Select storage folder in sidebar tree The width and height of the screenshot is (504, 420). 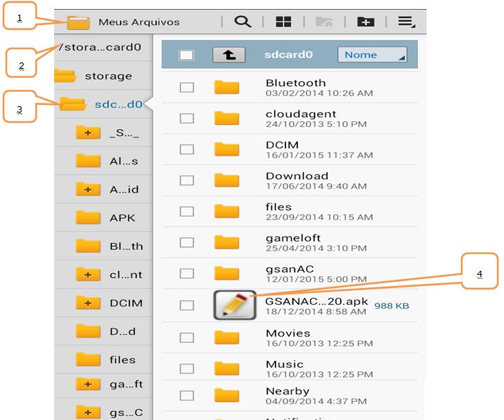coord(103,76)
